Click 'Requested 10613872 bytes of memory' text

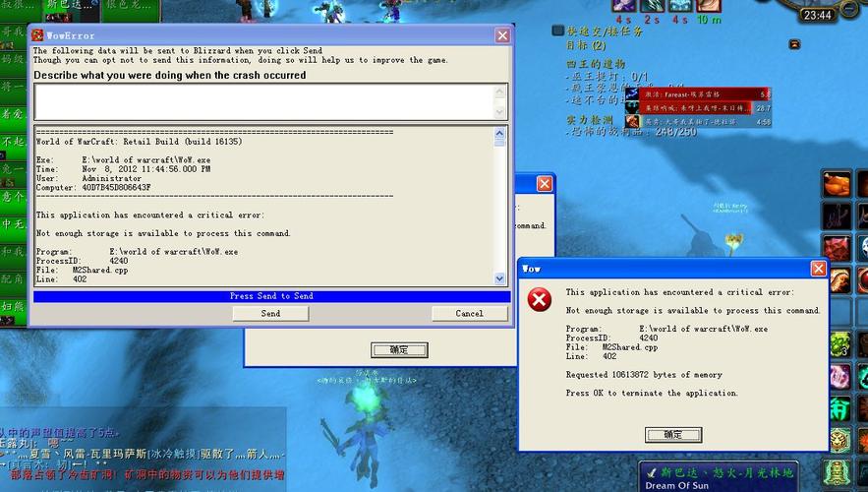tap(644, 375)
